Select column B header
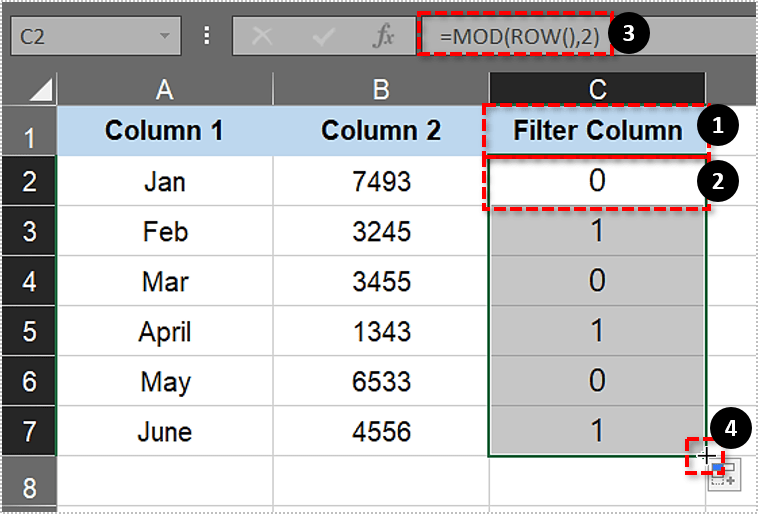758x514 pixels. point(380,90)
